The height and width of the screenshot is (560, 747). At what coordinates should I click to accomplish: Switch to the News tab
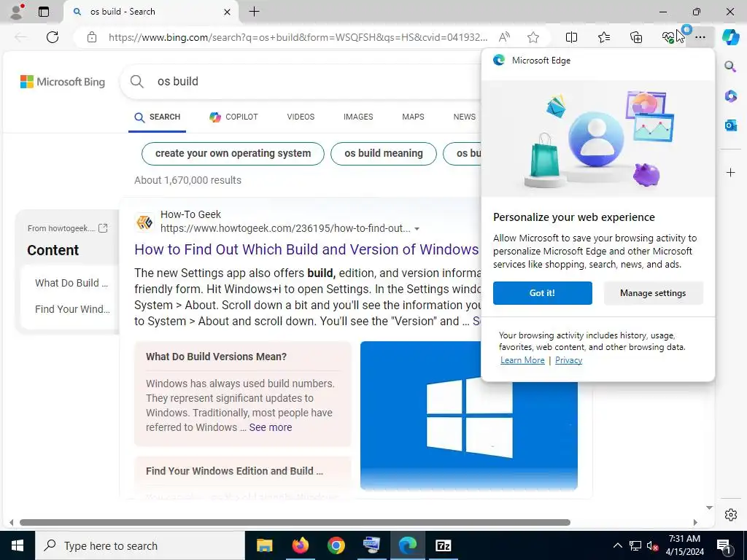click(465, 117)
